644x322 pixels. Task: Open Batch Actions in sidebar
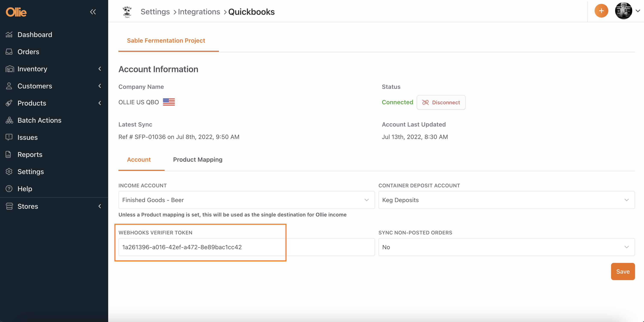tap(39, 120)
